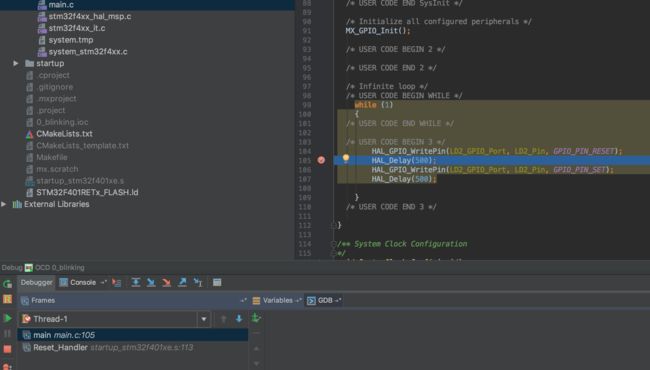Image resolution: width=650 pixels, height=370 pixels.
Task: Open the Thread-1 dropdown
Action: (x=204, y=319)
